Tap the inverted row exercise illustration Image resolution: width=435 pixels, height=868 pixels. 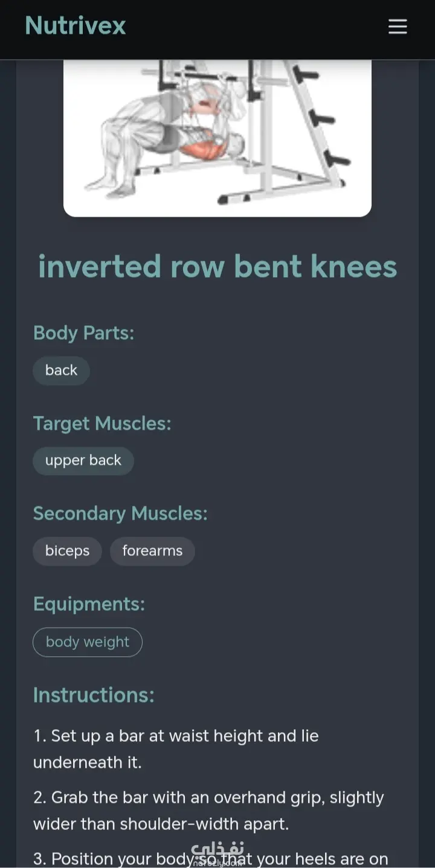pyautogui.click(x=217, y=138)
